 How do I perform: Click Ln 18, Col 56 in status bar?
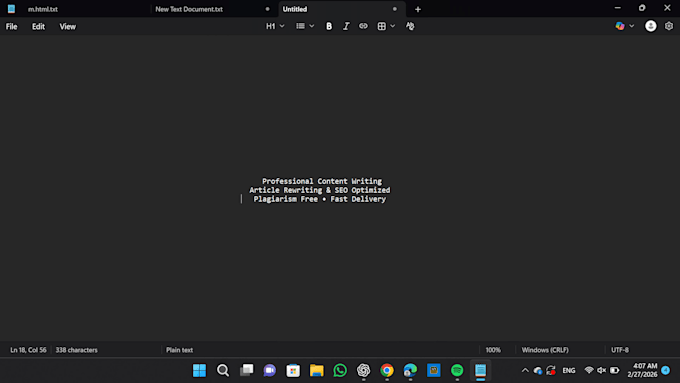coord(28,350)
